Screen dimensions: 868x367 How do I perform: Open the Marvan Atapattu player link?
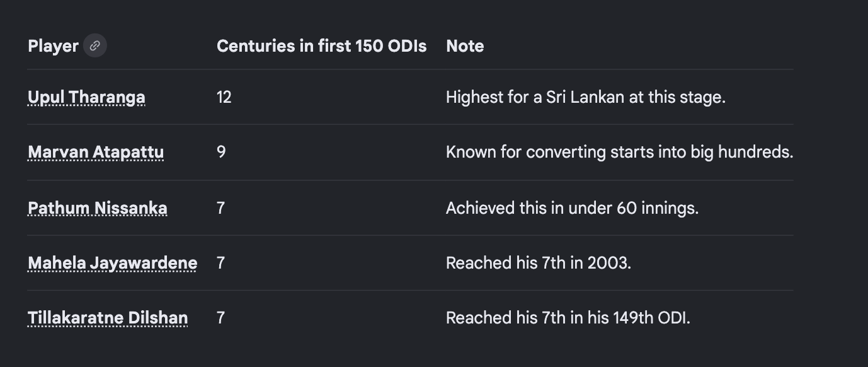click(x=96, y=152)
